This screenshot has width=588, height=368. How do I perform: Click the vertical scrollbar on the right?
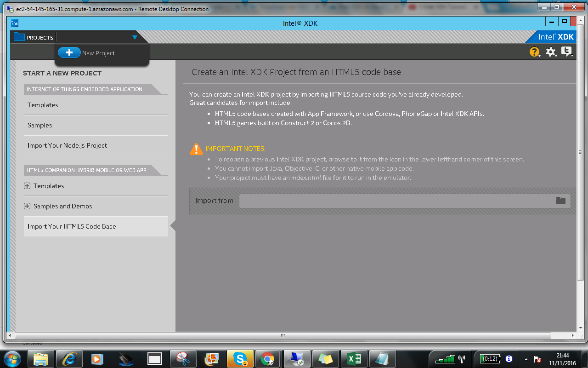580,152
